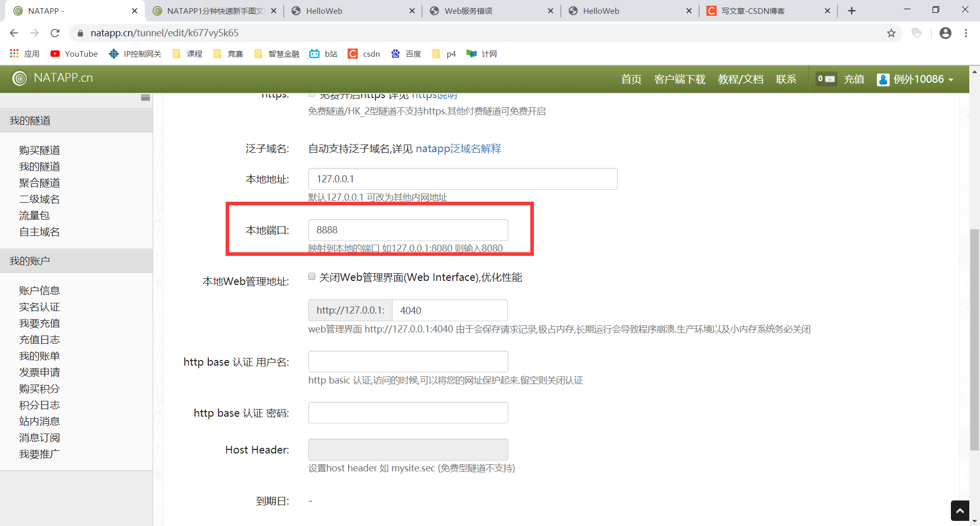Click the browser forward arrow
The height and width of the screenshot is (526, 980).
pyautogui.click(x=34, y=33)
